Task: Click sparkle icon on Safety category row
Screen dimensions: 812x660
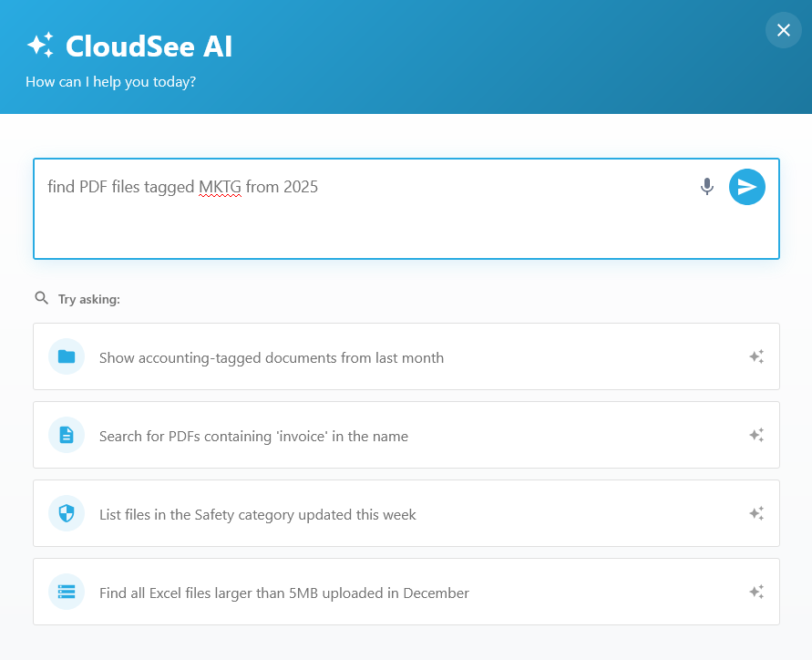Action: [755, 513]
